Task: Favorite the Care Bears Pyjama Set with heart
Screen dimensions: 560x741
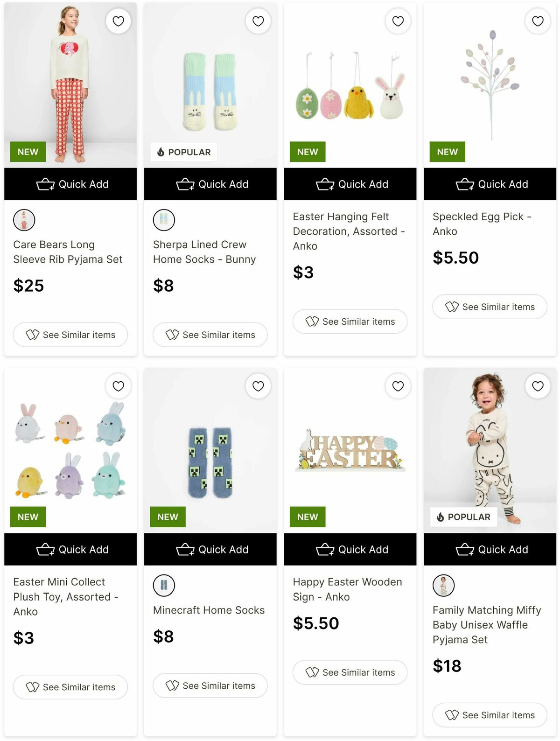Action: click(118, 21)
